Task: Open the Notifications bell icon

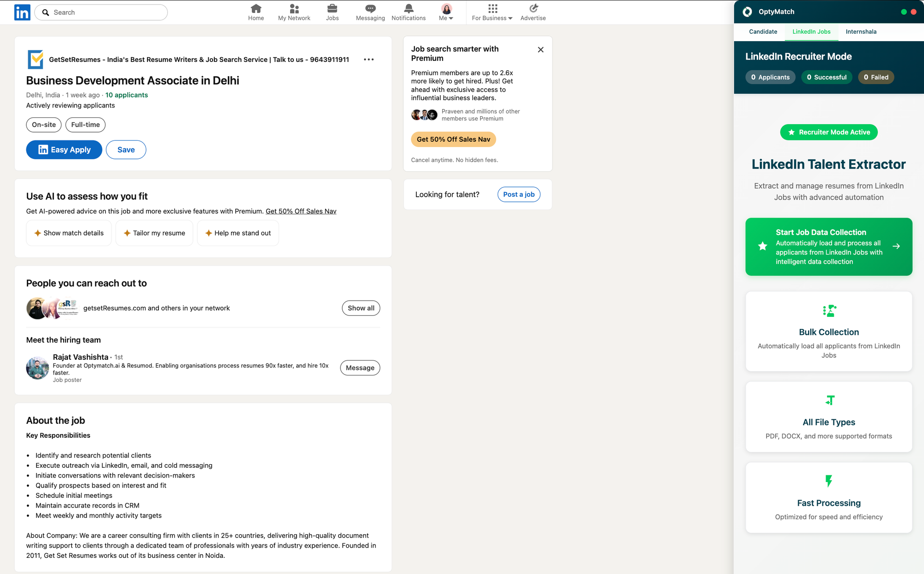Action: pyautogui.click(x=408, y=9)
